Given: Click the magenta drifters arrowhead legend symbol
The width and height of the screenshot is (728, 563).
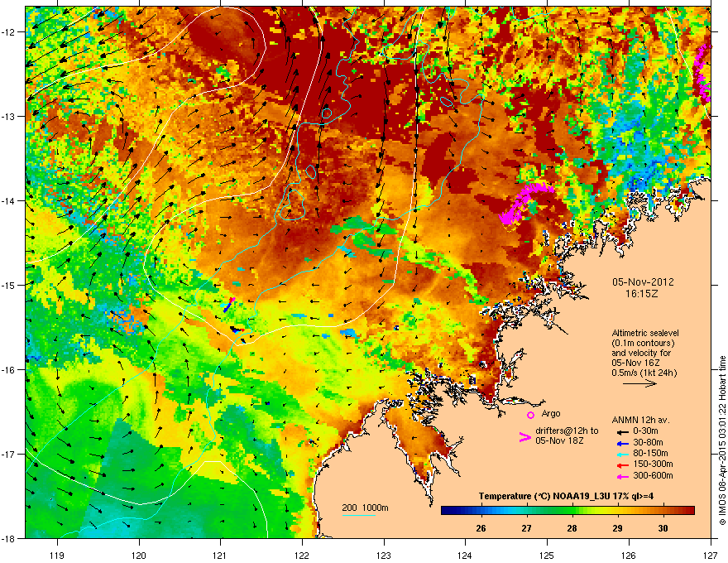Looking at the screenshot, I should tap(525, 437).
